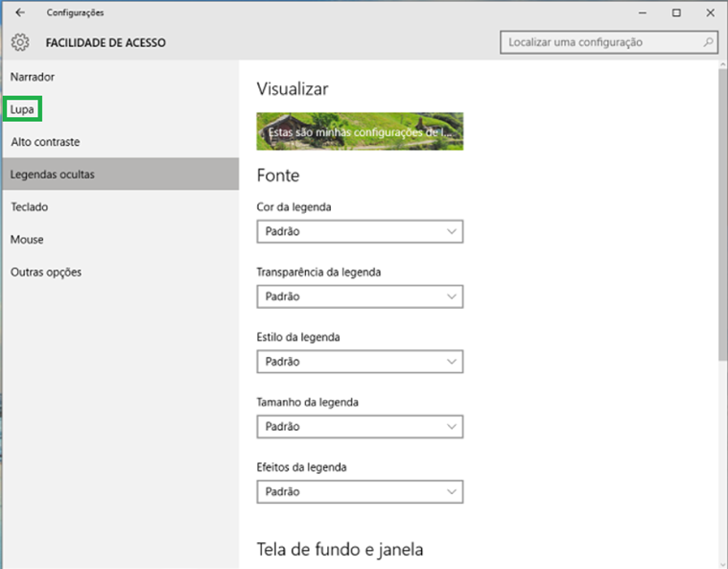Expand the Efeitos da legenda dropdown
The width and height of the screenshot is (728, 569).
[360, 491]
